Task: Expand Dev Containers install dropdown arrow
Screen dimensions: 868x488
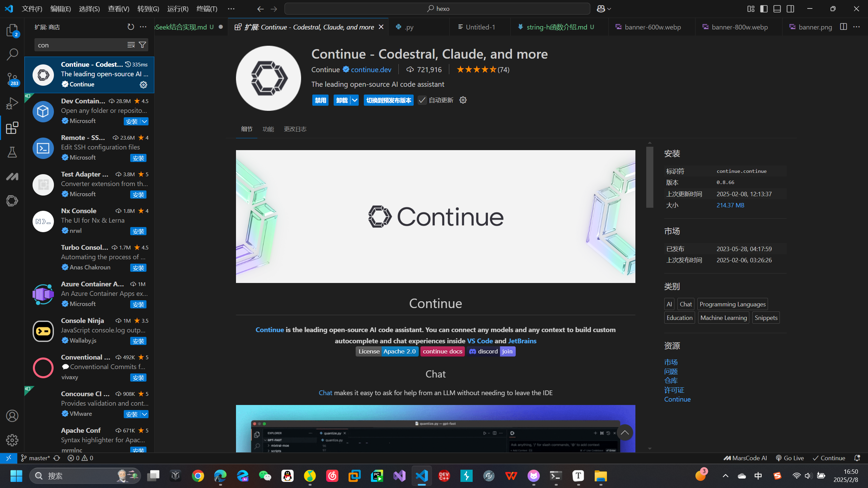Action: point(144,121)
